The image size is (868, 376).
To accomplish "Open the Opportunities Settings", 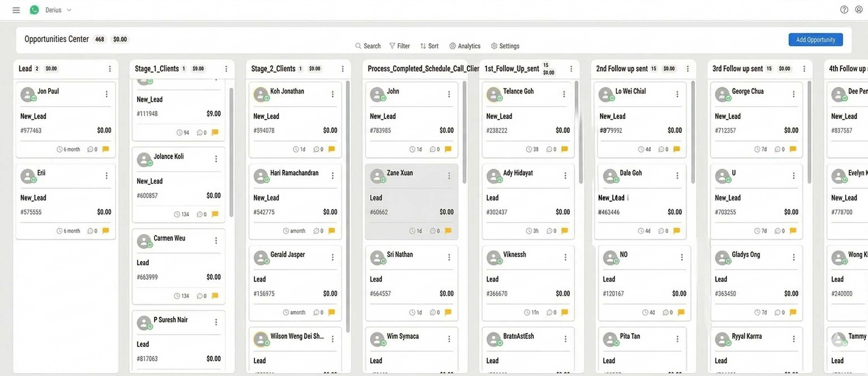I will [494, 46].
